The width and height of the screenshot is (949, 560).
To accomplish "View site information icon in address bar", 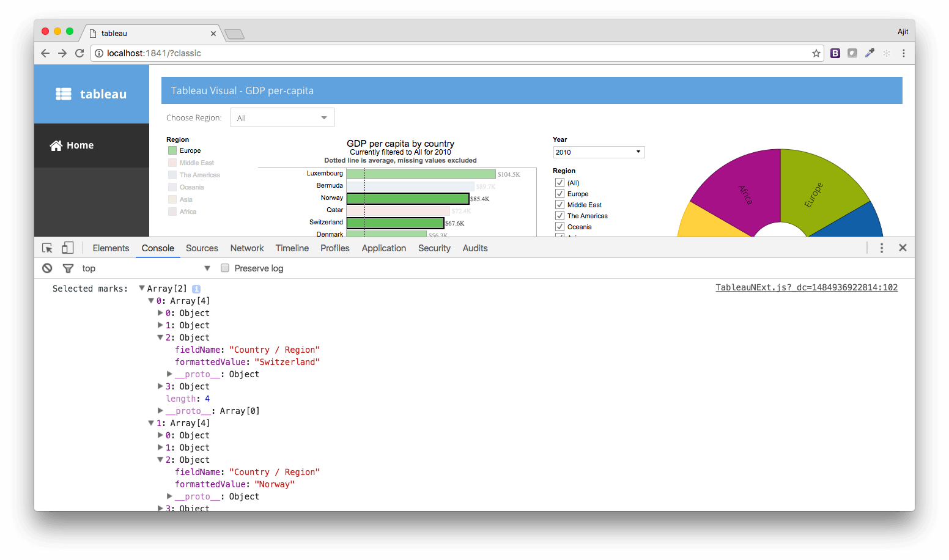I will (x=99, y=53).
